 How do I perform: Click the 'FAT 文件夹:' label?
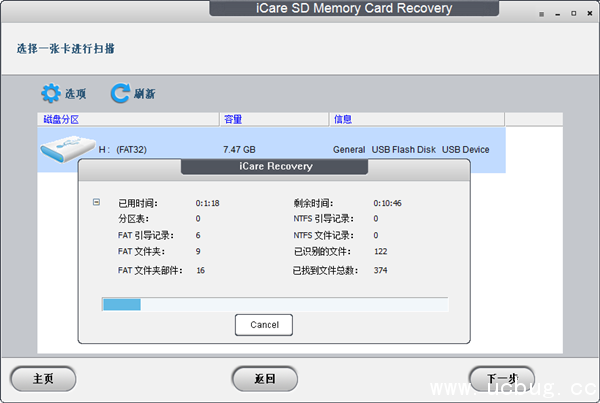tap(141, 251)
